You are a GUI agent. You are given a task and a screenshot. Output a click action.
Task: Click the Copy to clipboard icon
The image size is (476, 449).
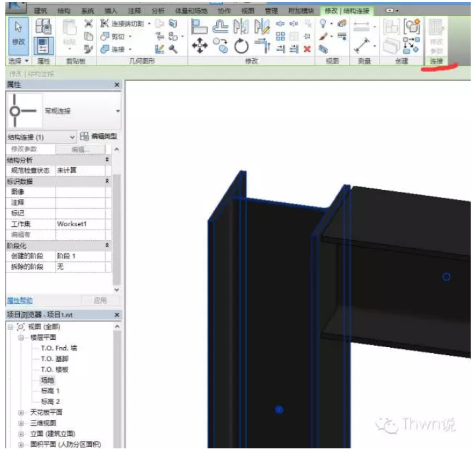coord(89,36)
